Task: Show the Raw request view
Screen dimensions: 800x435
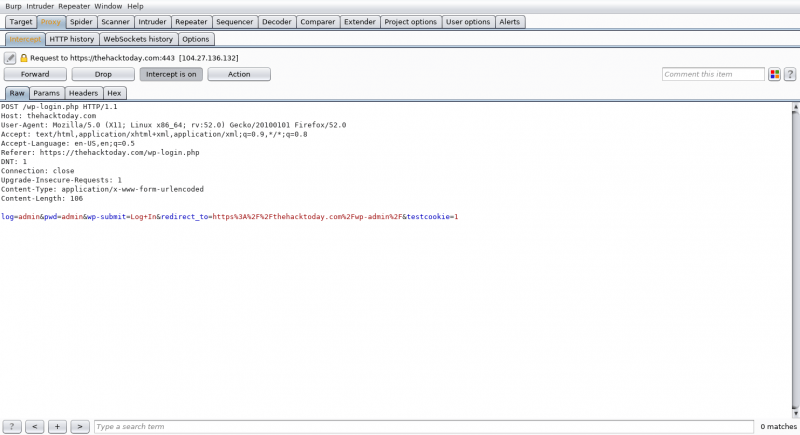Action: click(17, 93)
